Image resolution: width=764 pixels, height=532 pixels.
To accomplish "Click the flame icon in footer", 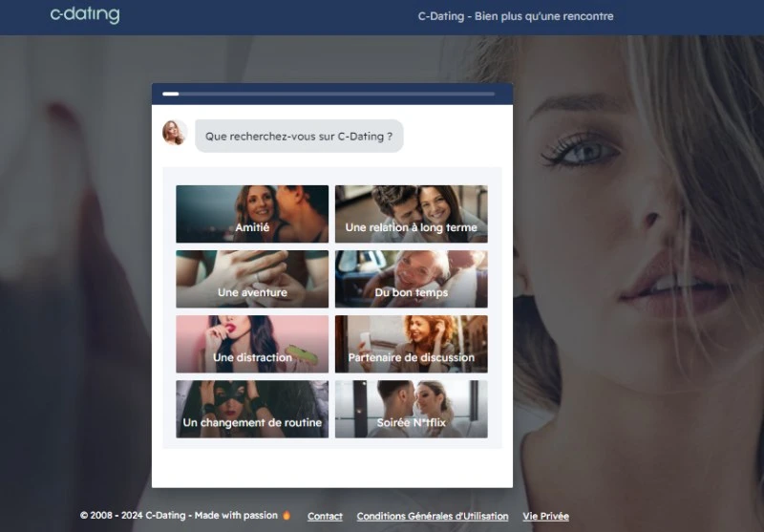I will [x=286, y=516].
